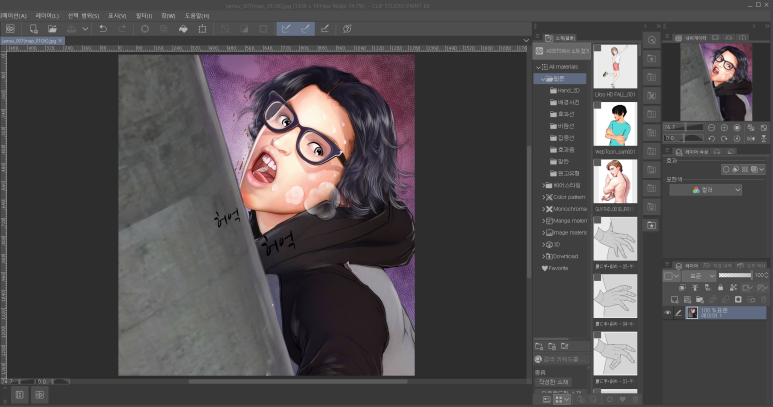Expand the Manga material folder
This screenshot has height=407, width=773.
[x=544, y=221]
